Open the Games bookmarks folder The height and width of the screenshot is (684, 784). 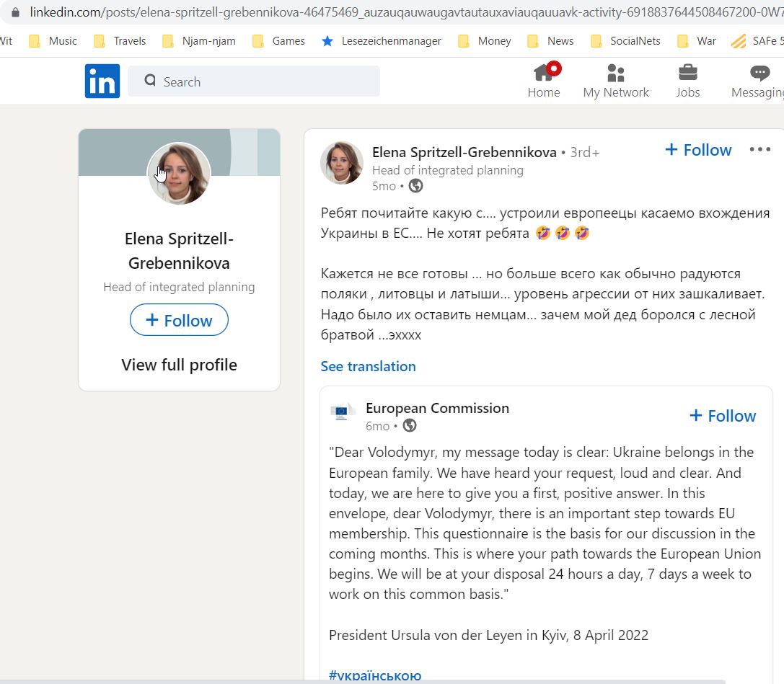click(279, 41)
